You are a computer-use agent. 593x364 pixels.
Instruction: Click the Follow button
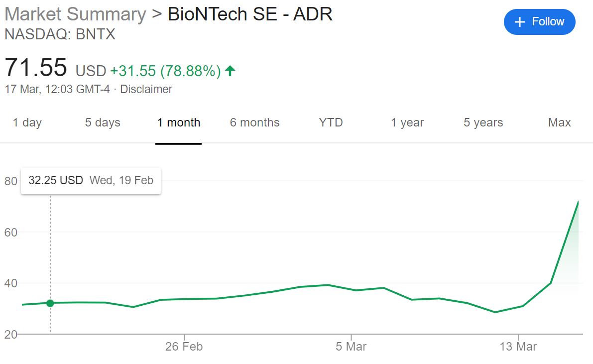click(539, 22)
